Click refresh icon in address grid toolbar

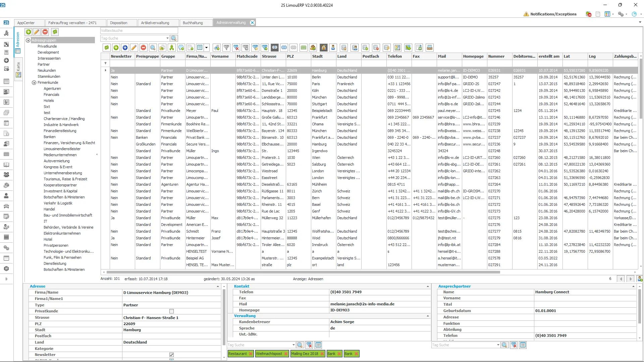click(x=107, y=48)
